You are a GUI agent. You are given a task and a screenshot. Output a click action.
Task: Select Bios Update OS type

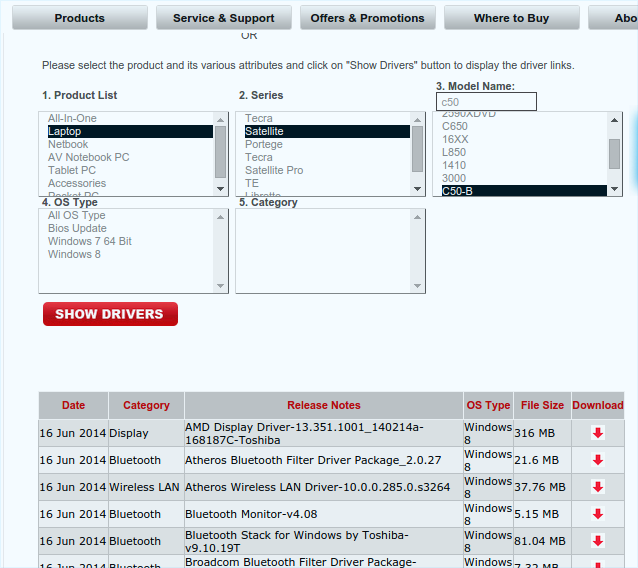(x=130, y=228)
